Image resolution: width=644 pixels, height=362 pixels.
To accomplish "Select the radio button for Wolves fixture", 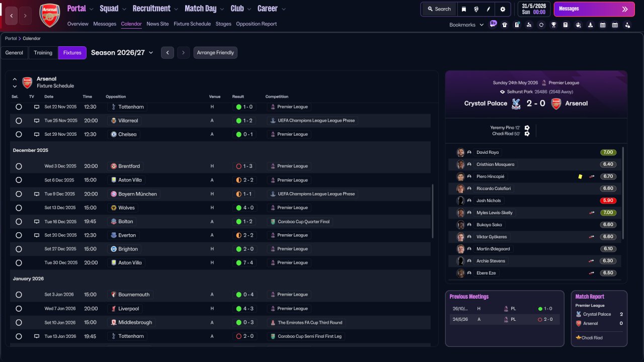I will (x=19, y=208).
